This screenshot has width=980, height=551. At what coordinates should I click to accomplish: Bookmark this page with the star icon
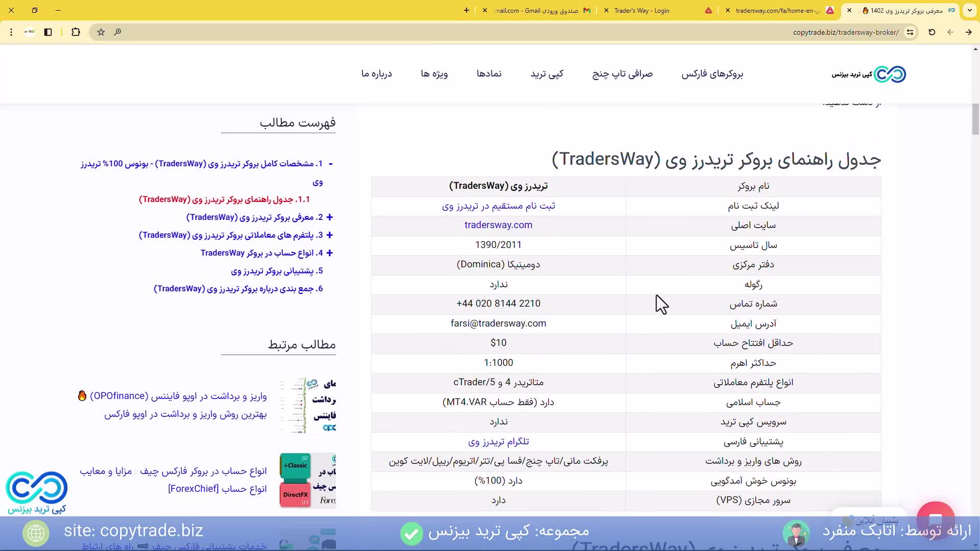pyautogui.click(x=101, y=32)
